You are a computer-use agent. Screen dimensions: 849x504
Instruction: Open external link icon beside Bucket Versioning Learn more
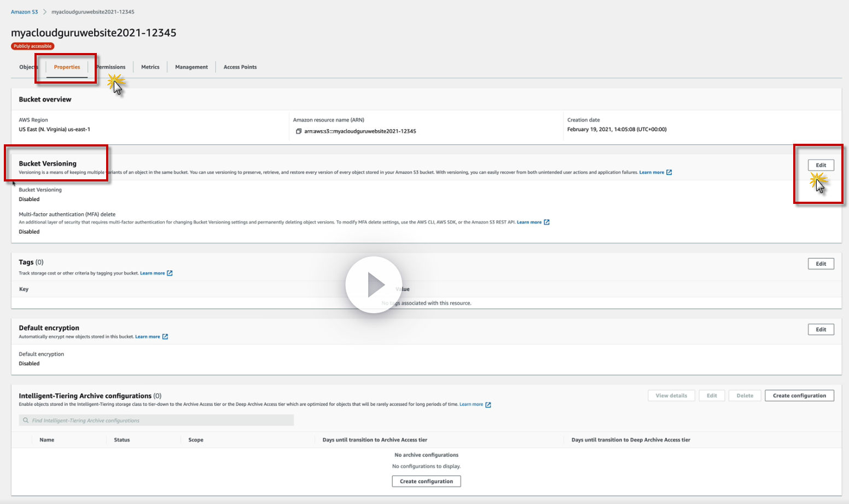(669, 172)
